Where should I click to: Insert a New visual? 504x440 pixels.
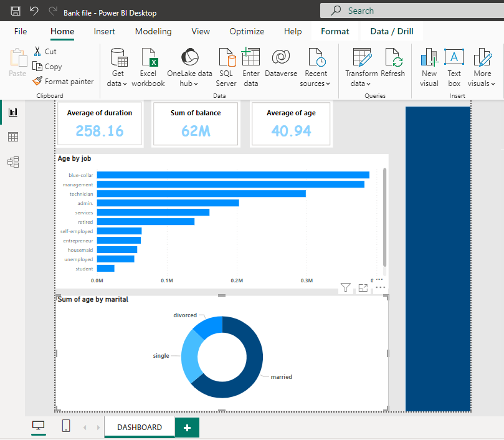tap(429, 65)
